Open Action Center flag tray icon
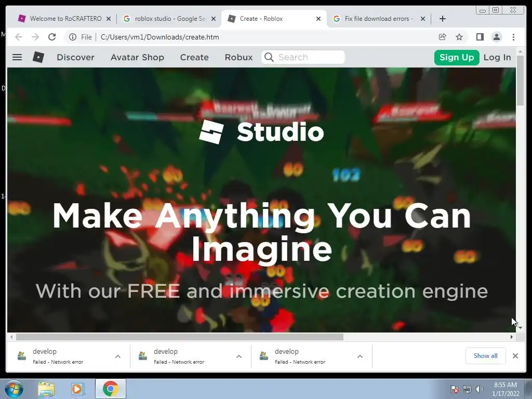The width and height of the screenshot is (532, 399). pos(454,389)
